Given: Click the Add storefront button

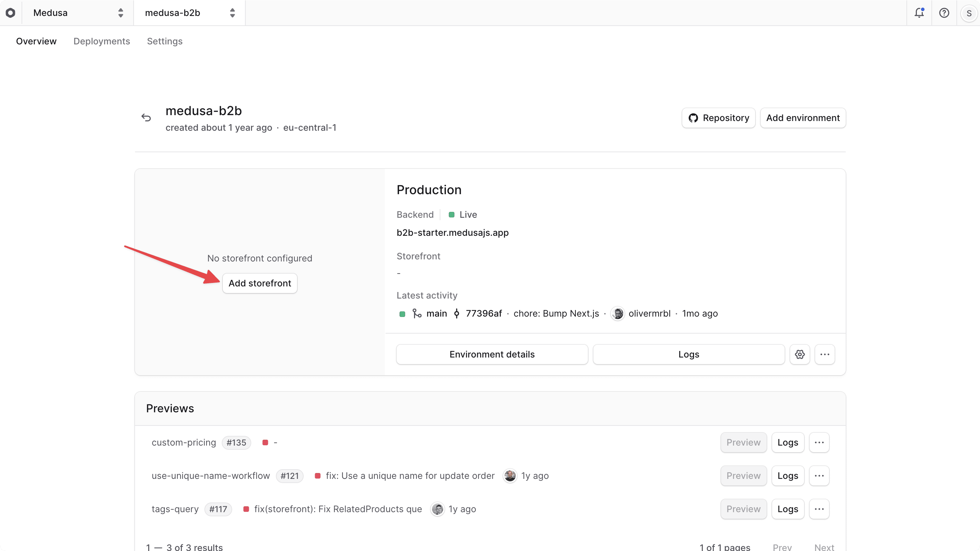Looking at the screenshot, I should tap(260, 283).
